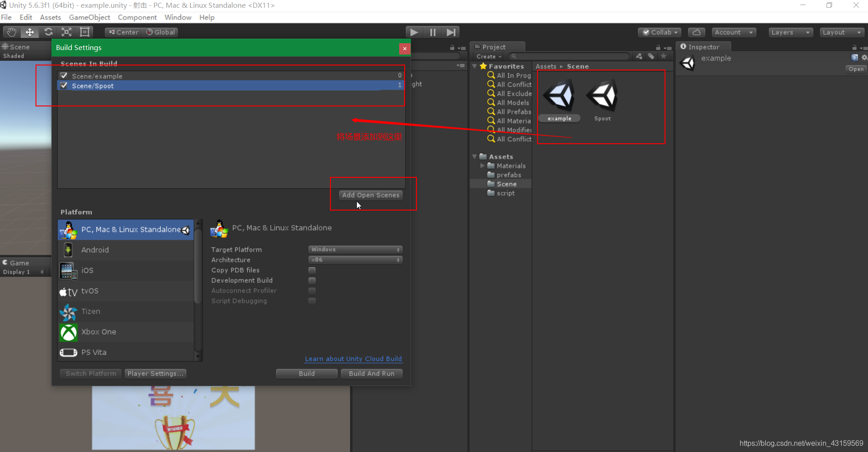Select the Rect transform tool
868x452 pixels.
coord(85,32)
